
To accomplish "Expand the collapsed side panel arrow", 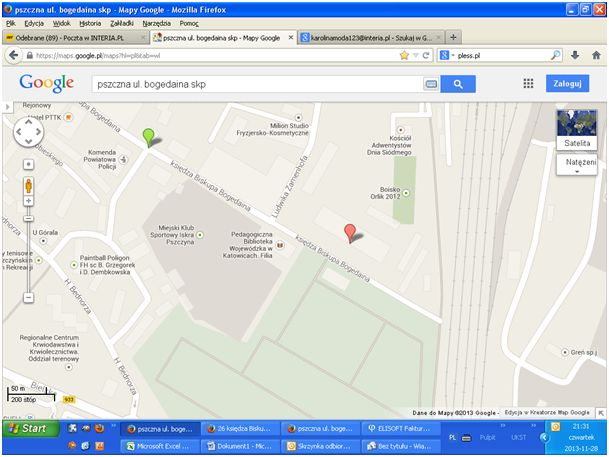I will [7, 107].
